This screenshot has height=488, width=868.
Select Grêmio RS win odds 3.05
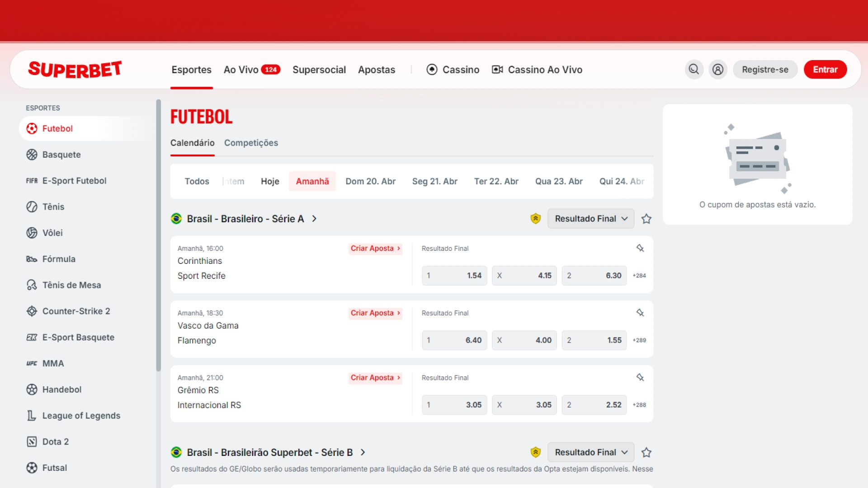[x=454, y=405]
